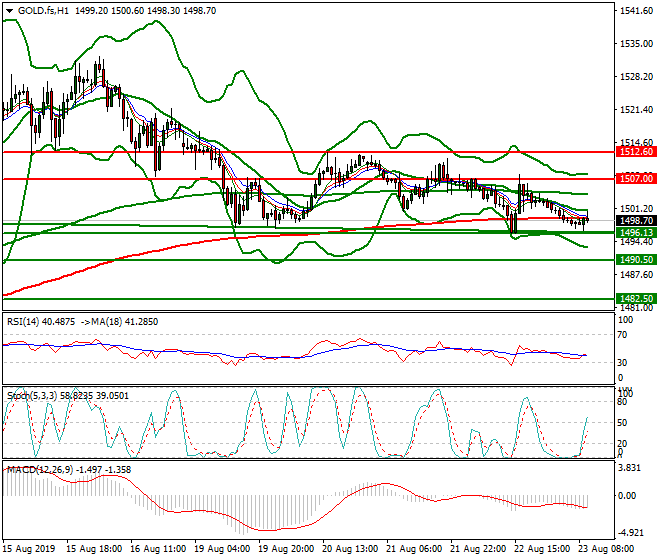Click the 19 Aug 20:00 time axis label
660x560 pixels.
tap(286, 549)
